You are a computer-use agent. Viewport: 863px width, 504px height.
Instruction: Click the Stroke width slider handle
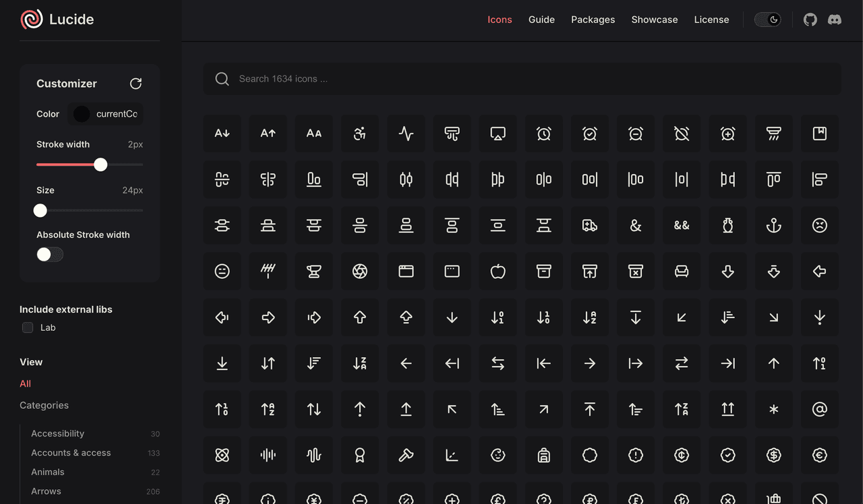coord(100,164)
